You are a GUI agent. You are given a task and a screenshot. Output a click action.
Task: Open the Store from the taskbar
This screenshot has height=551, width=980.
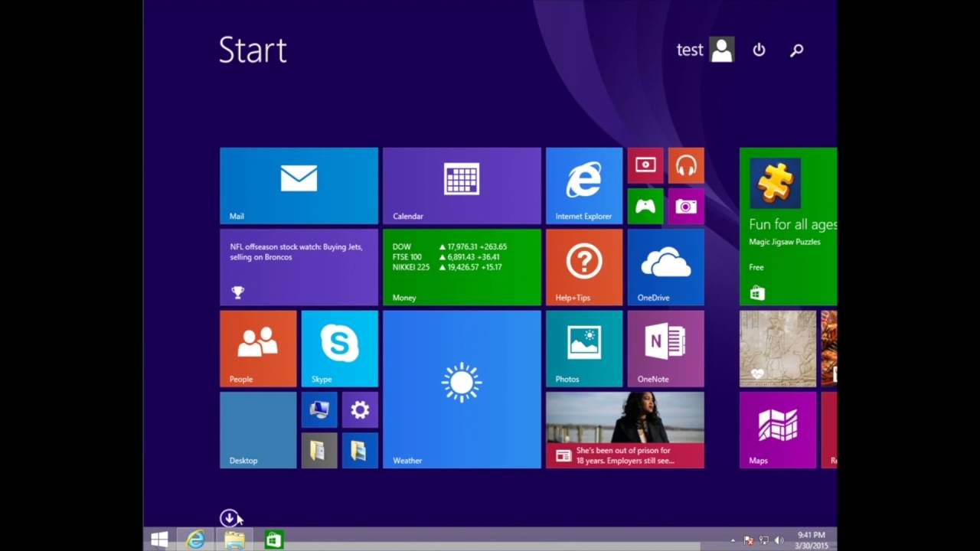(273, 540)
